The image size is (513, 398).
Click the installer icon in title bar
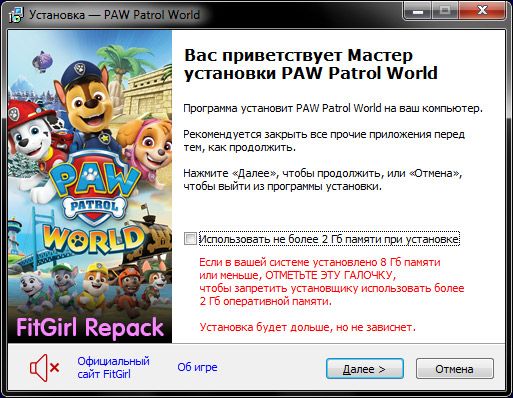16,15
